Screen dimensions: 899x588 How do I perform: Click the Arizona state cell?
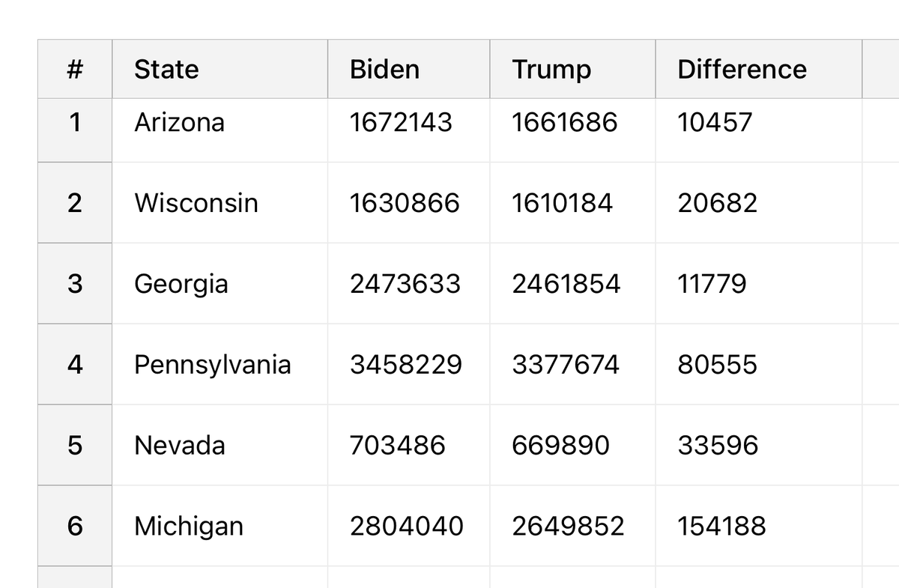(x=179, y=122)
